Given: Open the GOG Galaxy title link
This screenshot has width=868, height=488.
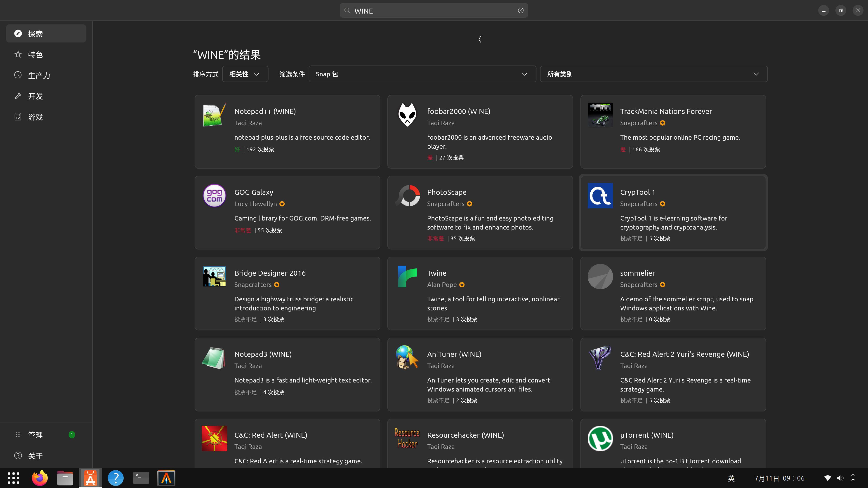Looking at the screenshot, I should tap(253, 192).
